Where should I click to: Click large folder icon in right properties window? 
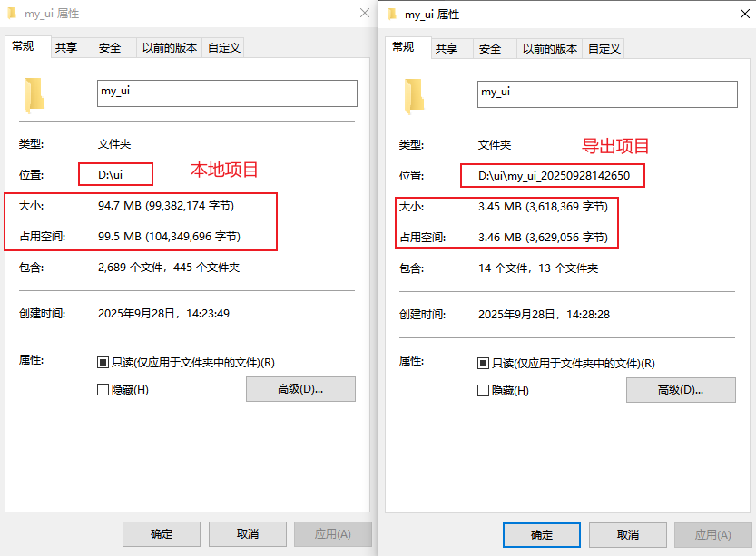coord(414,96)
